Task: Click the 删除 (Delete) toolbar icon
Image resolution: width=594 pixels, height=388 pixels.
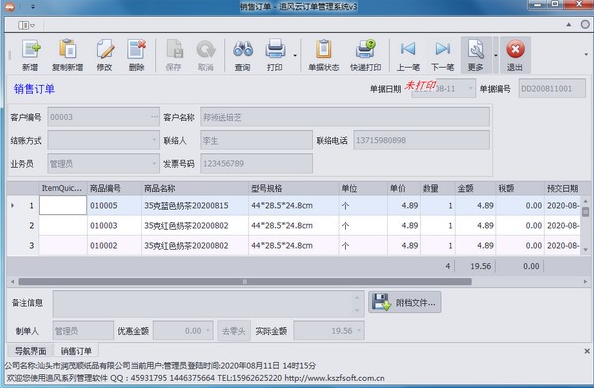Action: click(136, 55)
